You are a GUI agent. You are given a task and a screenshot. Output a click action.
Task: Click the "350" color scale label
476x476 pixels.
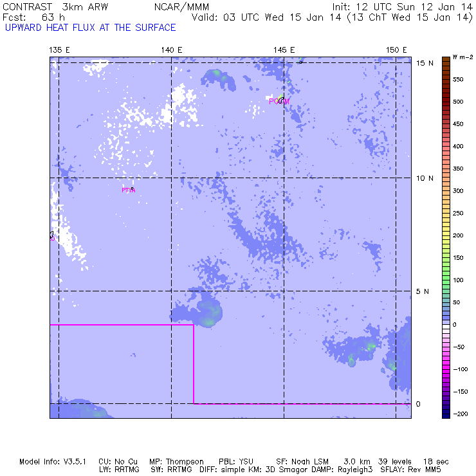(x=458, y=169)
